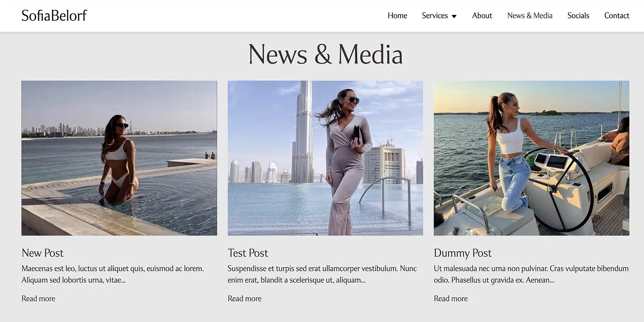Read more under Test Post
The image size is (644, 322).
(245, 298)
